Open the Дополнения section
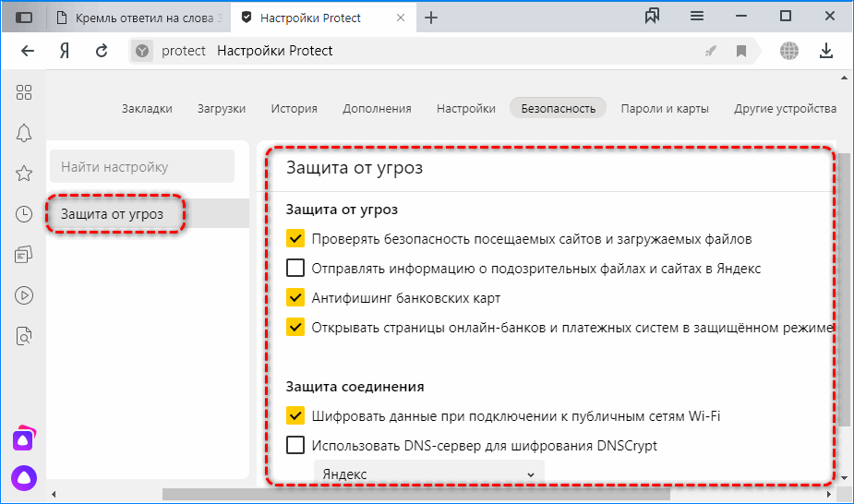854x504 pixels. [377, 108]
